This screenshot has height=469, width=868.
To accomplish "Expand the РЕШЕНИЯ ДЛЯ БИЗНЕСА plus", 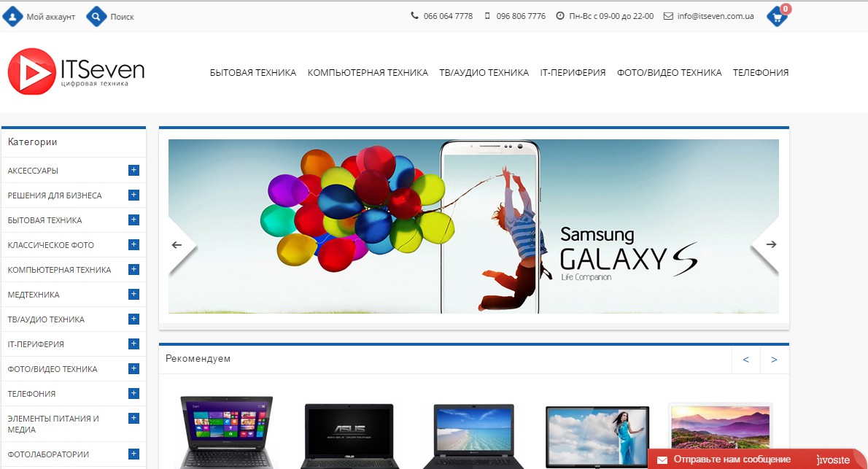I will click(133, 195).
